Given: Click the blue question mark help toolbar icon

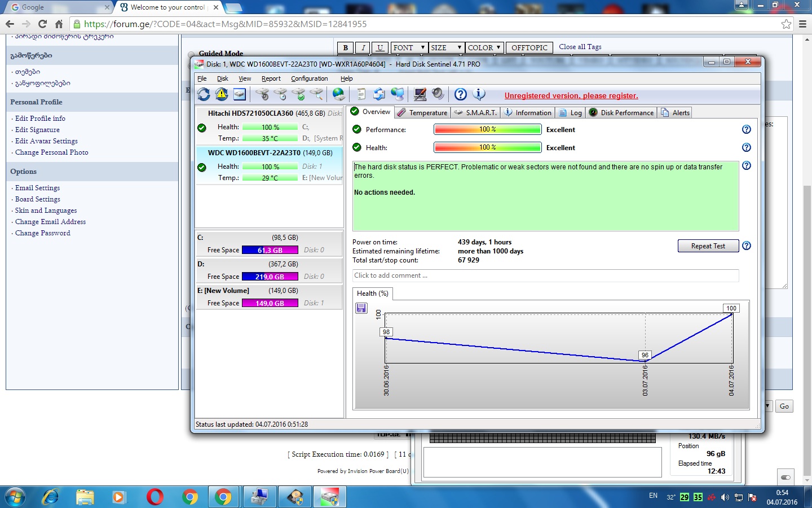Looking at the screenshot, I should [x=461, y=94].
